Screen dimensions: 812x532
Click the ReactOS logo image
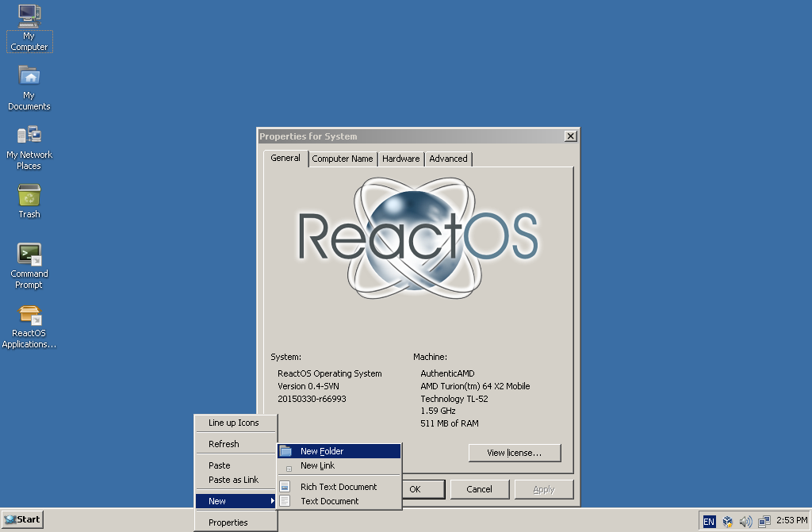point(419,239)
